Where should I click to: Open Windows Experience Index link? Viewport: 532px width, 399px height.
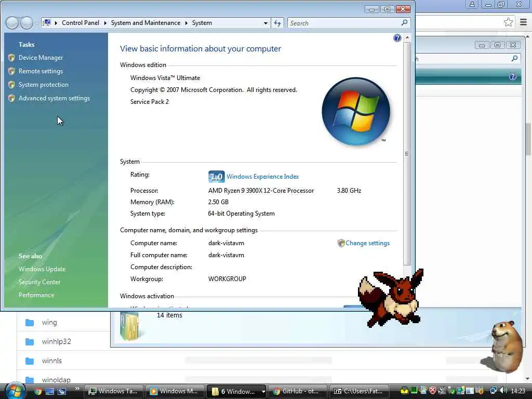click(262, 177)
